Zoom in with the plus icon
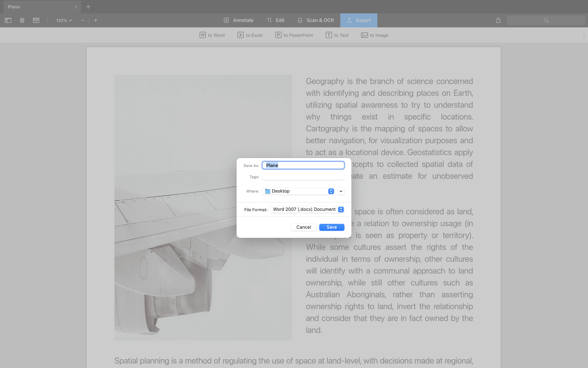588x368 pixels. click(96, 21)
